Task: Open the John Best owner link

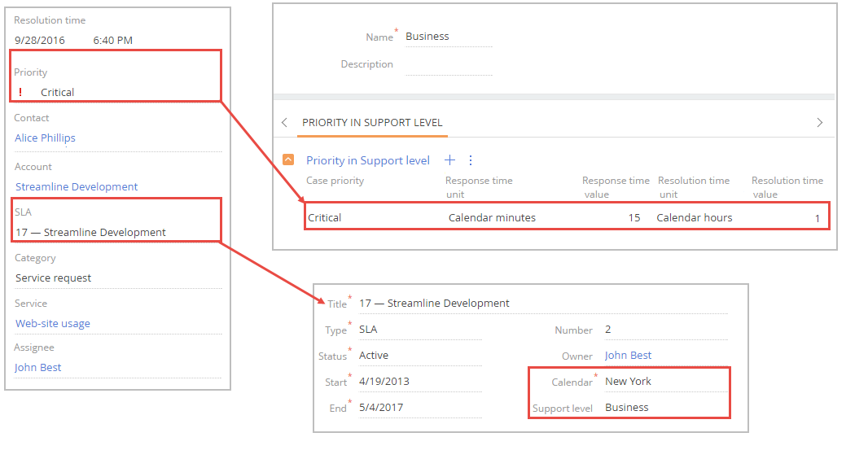Action: click(628, 356)
